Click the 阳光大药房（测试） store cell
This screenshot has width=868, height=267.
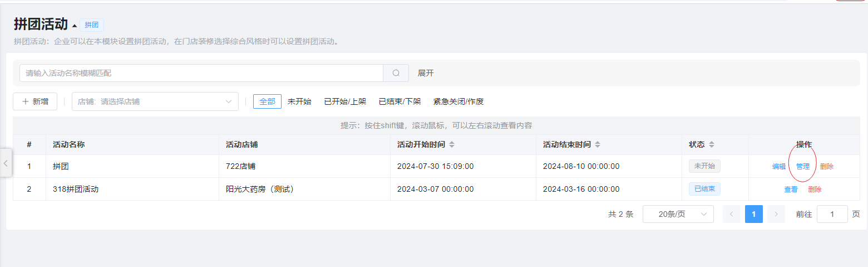pos(260,189)
